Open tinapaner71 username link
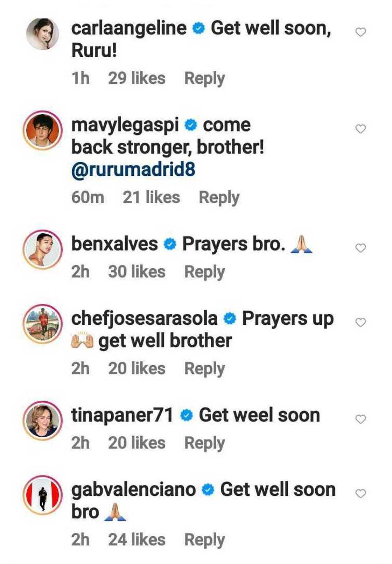 [122, 415]
